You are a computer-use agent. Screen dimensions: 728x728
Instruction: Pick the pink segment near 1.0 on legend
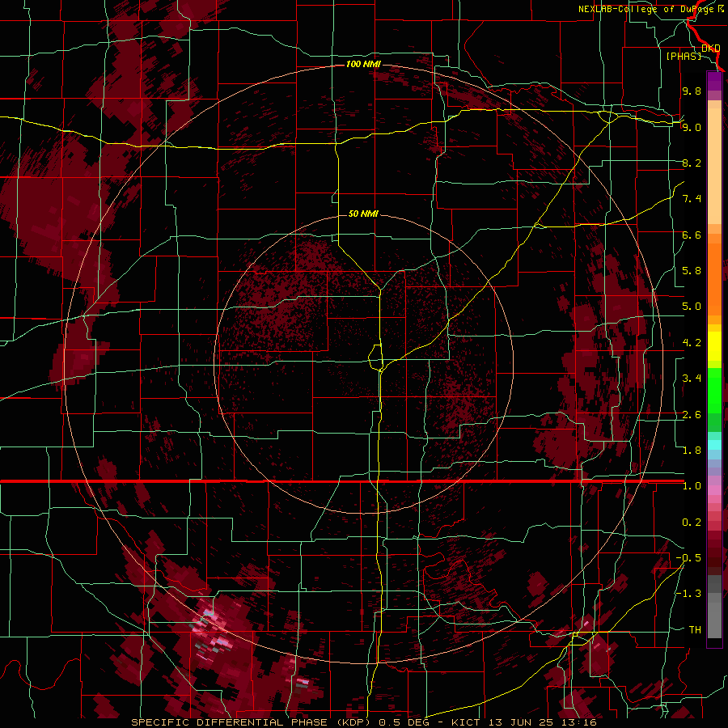coord(714,489)
